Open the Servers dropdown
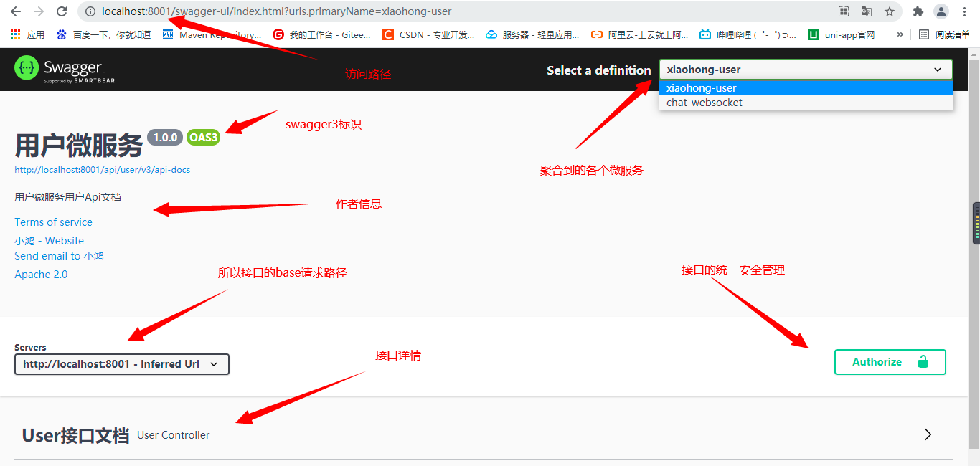 [x=121, y=364]
